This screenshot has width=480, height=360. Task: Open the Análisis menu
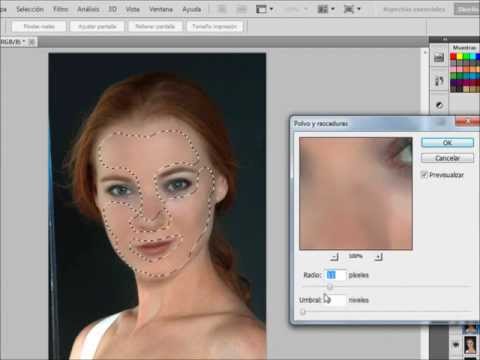coord(88,9)
